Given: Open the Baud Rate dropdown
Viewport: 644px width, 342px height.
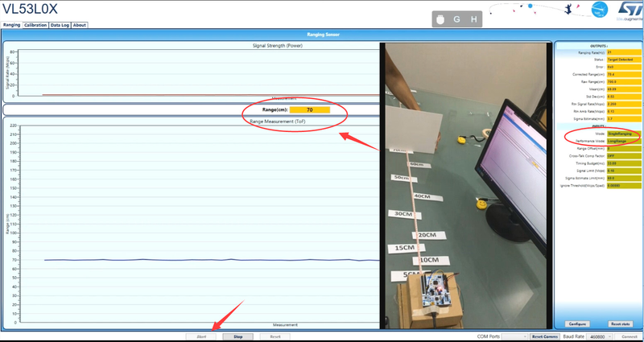Looking at the screenshot, I should pos(599,336).
